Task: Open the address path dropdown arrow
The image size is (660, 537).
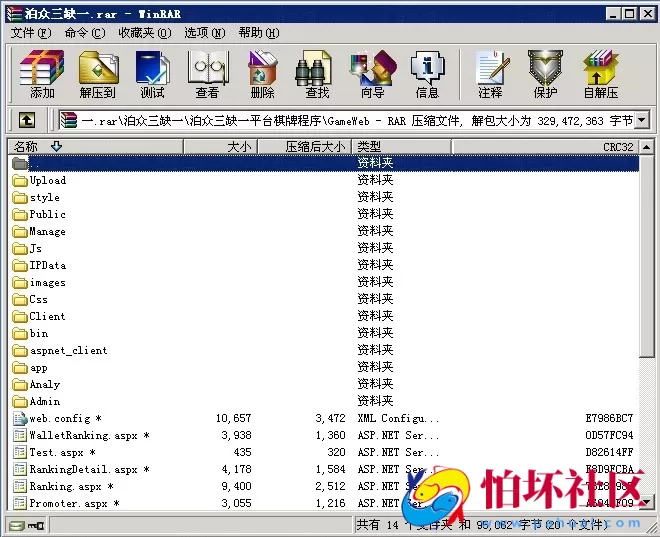Action: click(x=641, y=121)
